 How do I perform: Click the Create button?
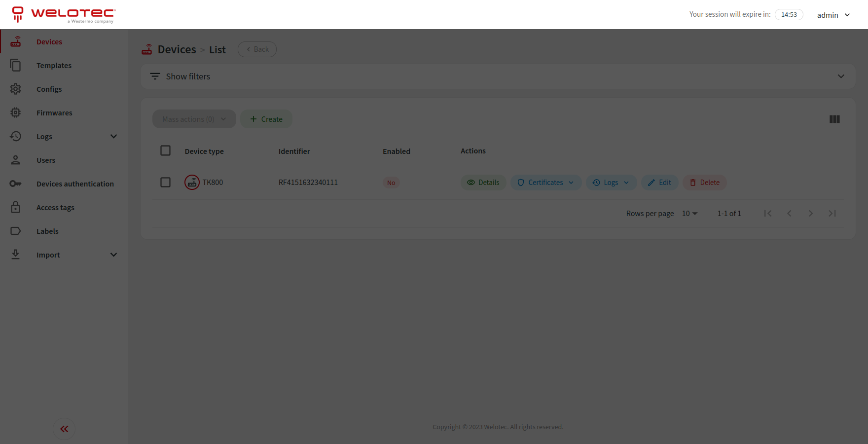click(x=266, y=119)
